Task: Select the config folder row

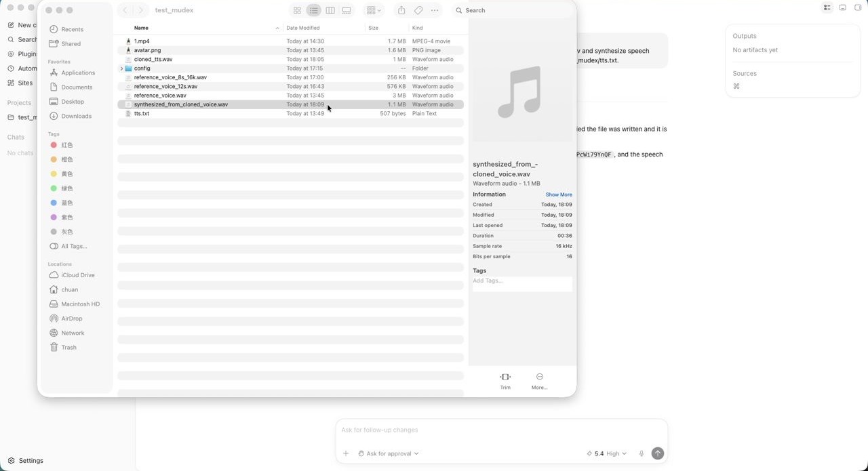Action: pos(290,68)
